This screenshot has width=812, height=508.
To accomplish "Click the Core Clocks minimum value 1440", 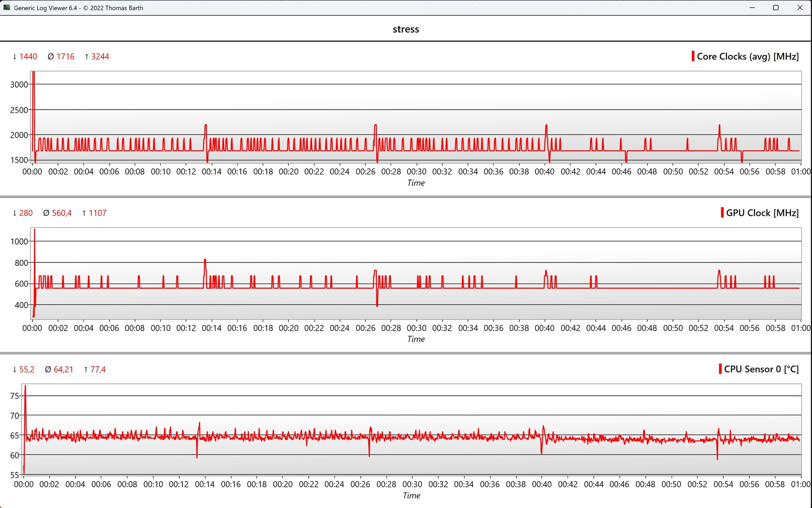I will coord(28,56).
